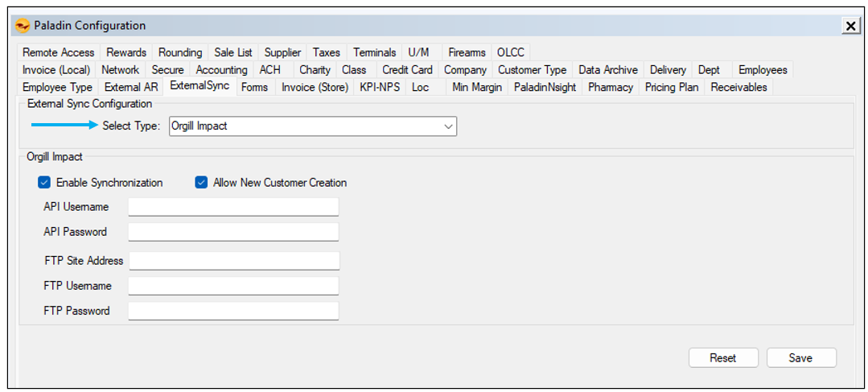Switch to the Receivables tab

738,87
